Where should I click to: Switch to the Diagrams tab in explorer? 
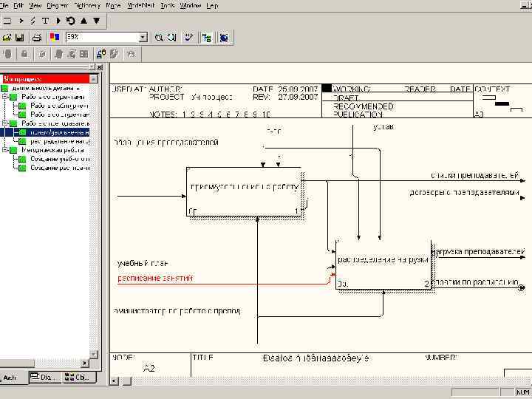pos(44,378)
